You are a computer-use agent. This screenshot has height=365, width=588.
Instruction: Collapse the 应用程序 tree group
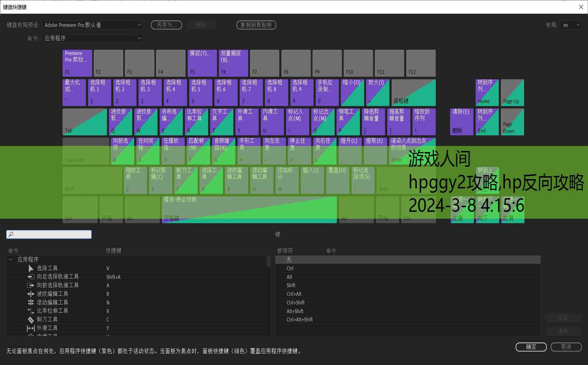pos(10,259)
